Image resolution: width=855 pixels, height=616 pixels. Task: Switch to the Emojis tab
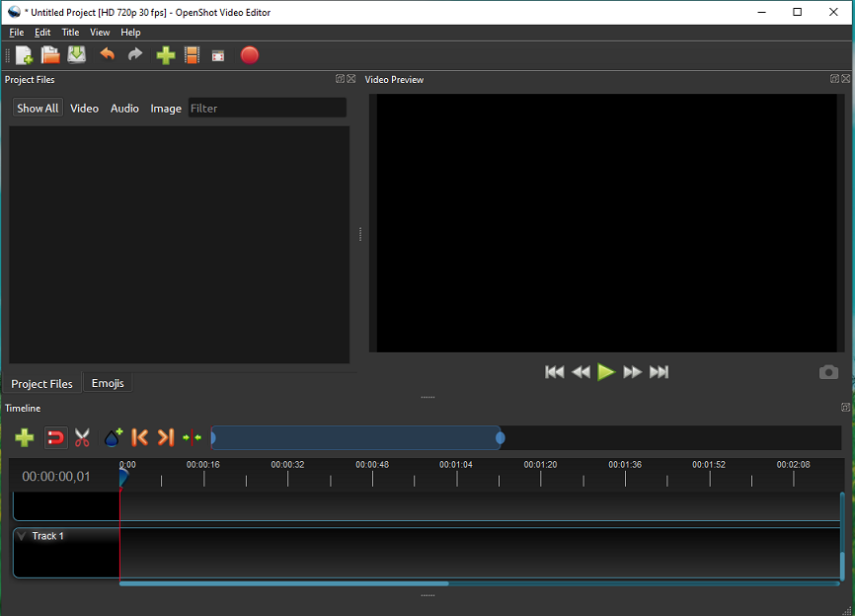coord(108,383)
